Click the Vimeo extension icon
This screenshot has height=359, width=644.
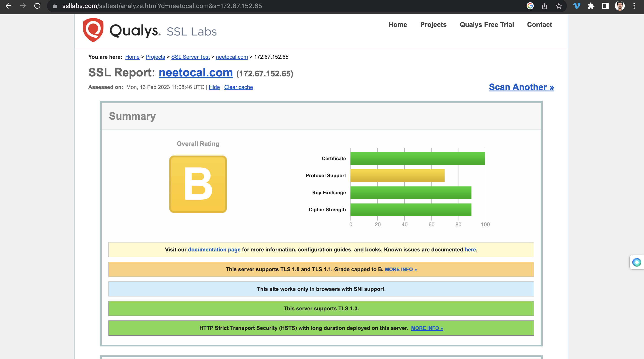coord(577,6)
